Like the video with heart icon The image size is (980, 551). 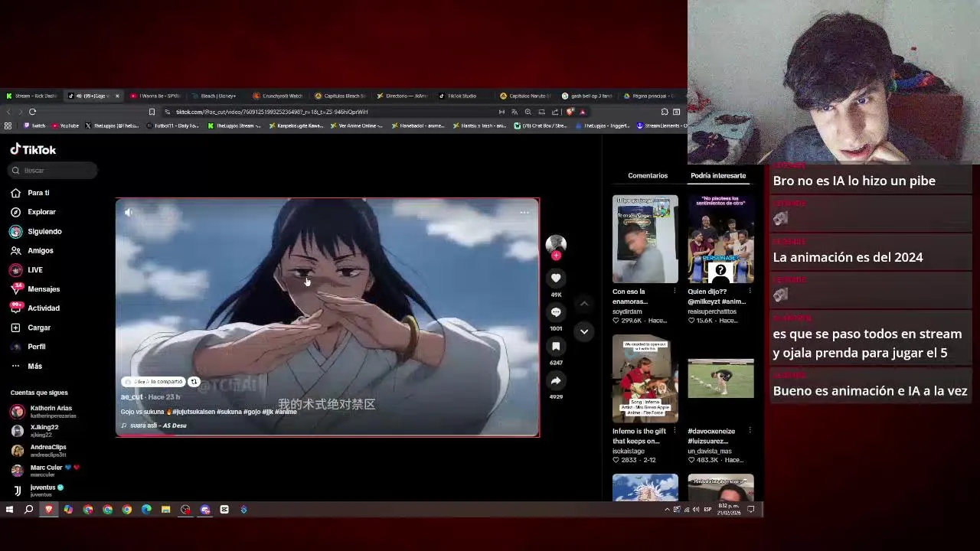[x=556, y=278]
